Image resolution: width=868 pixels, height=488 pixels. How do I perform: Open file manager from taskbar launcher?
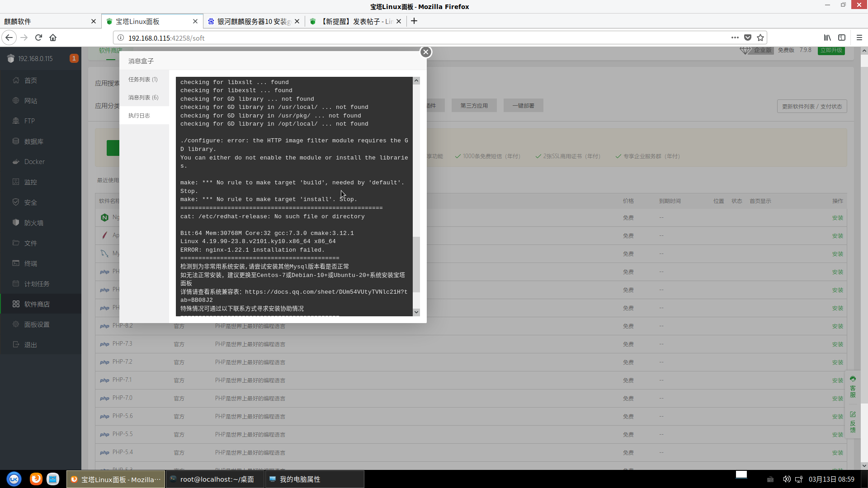pos(53,479)
